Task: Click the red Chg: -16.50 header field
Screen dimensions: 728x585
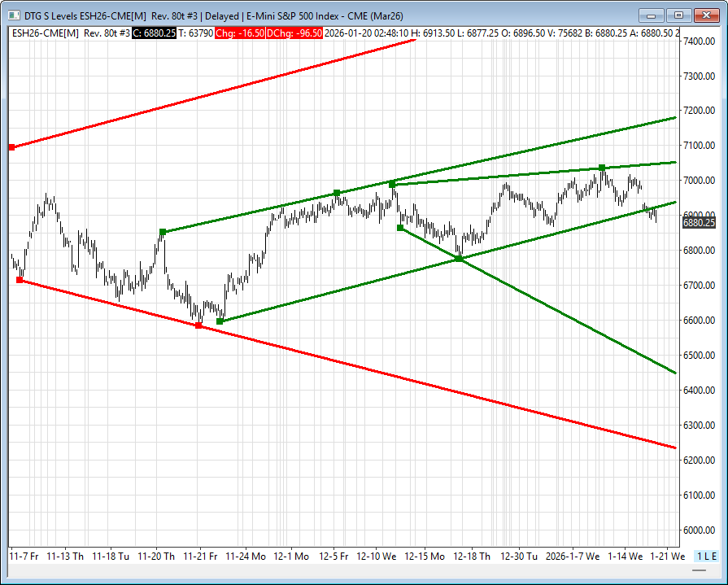Action: (x=240, y=32)
